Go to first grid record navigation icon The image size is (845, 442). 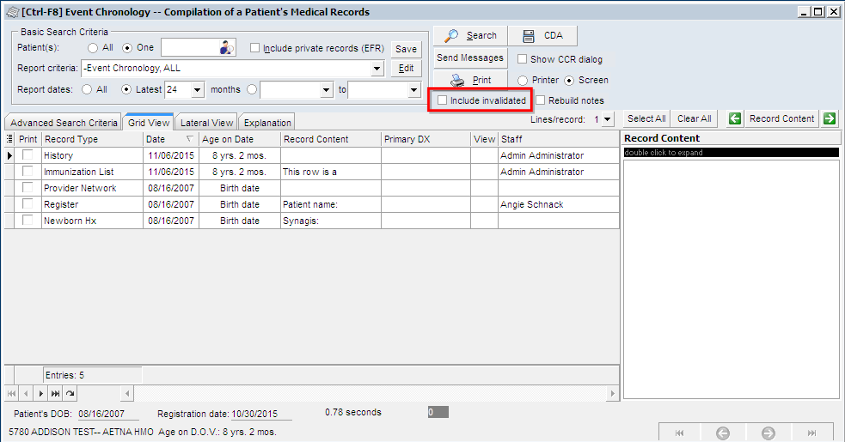(11, 393)
